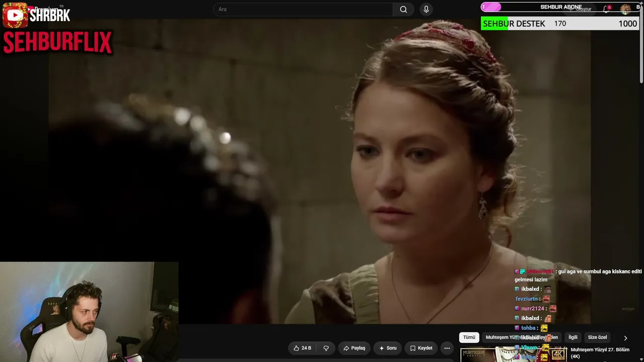Save the video with Kaydet
Viewport: 644px width, 362px height.
(421, 348)
